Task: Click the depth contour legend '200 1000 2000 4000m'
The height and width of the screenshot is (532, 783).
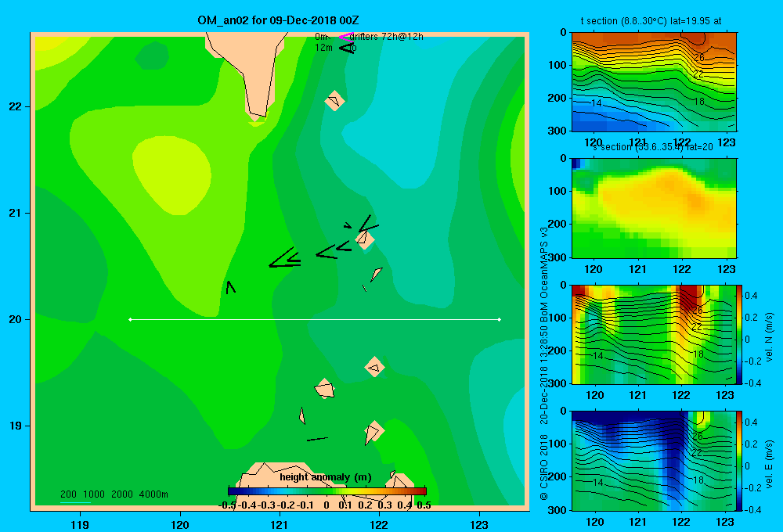Action: [114, 494]
